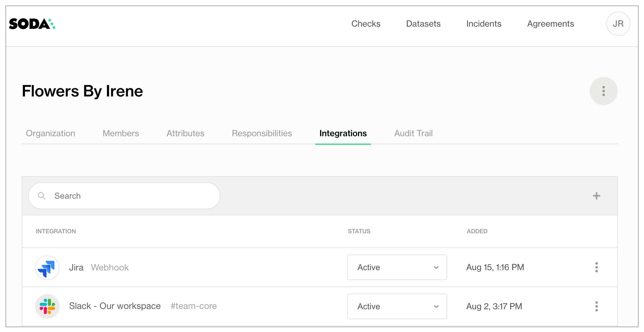Expand the Jira status dropdown
This screenshot has height=332, width=644.
coord(397,267)
